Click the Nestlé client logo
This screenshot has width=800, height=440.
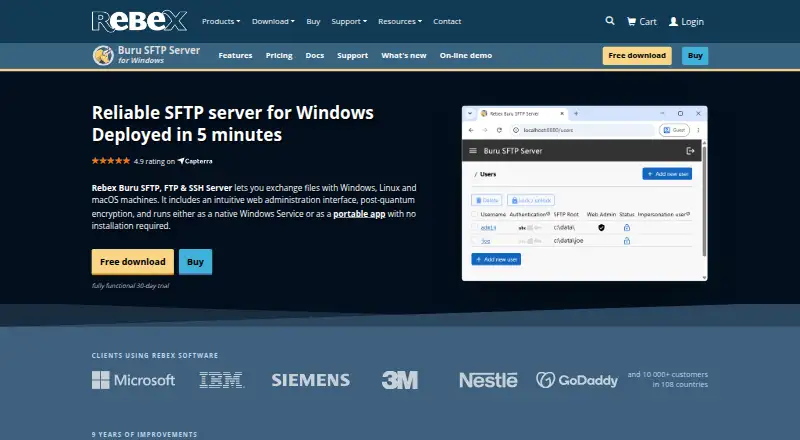pos(488,380)
